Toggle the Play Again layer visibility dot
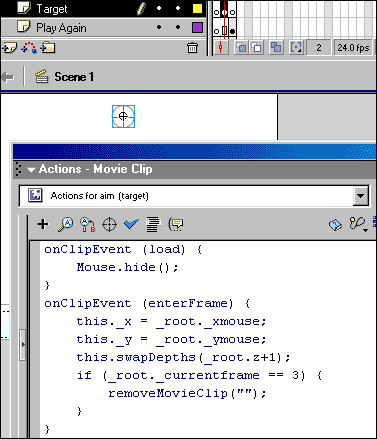The height and width of the screenshot is (439, 377). 159,27
